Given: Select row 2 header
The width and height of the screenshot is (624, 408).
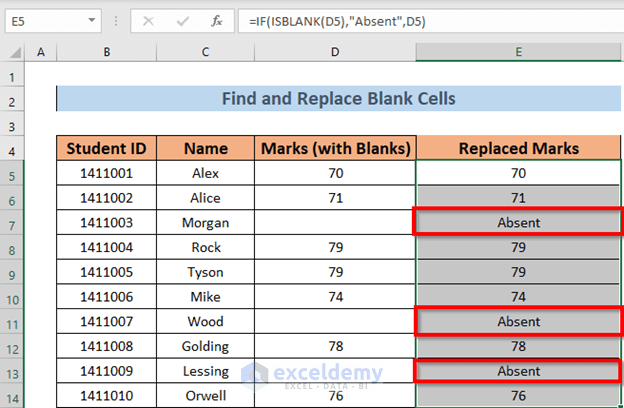Looking at the screenshot, I should tap(12, 99).
